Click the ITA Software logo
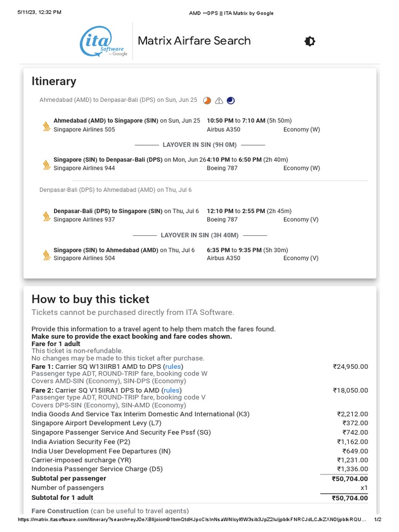Viewport: 399px width, 532px height. click(104, 42)
